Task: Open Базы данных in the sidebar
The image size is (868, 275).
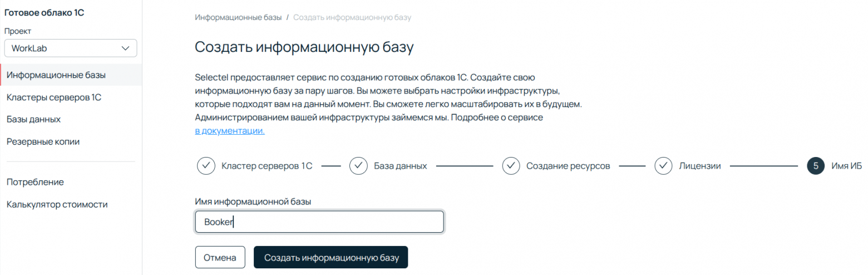Action: [x=34, y=119]
